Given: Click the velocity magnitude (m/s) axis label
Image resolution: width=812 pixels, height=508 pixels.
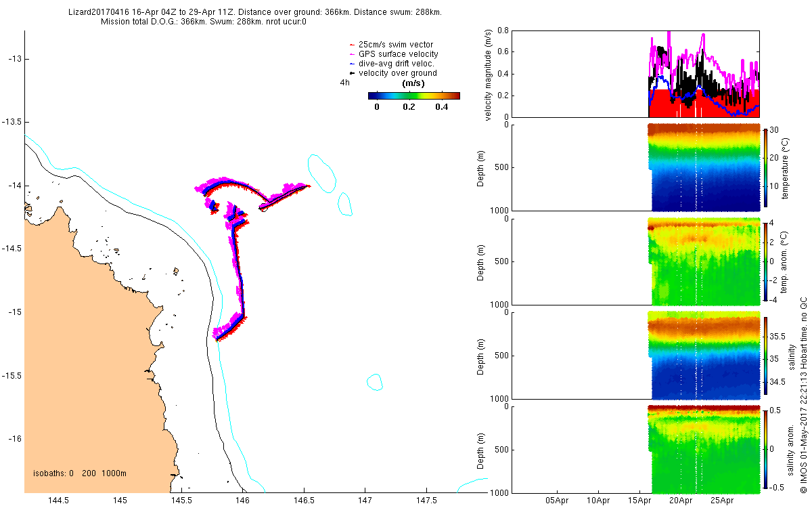Looking at the screenshot, I should tap(488, 74).
